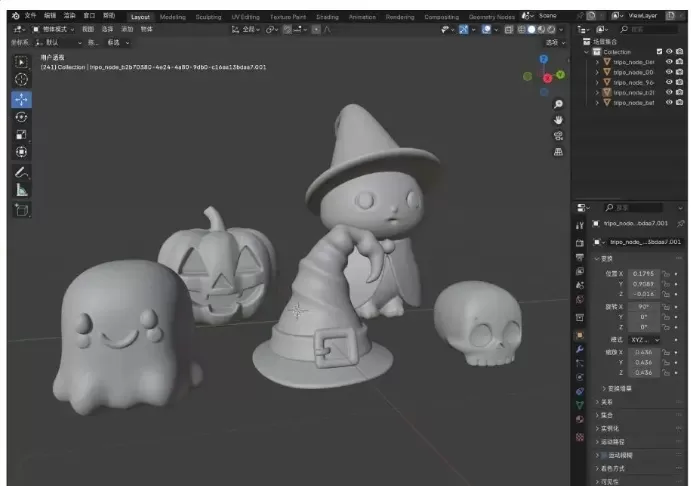Click the viewport zoom magnifier gizmo
The image size is (691, 486).
pos(558,104)
